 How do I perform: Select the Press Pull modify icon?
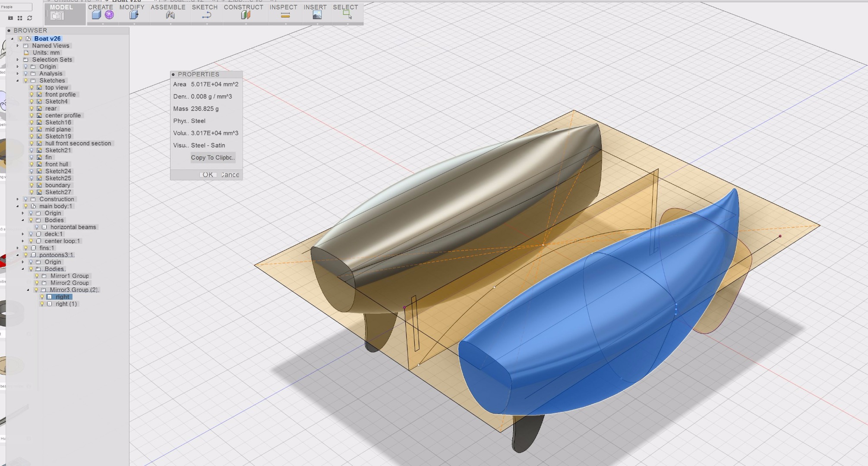tap(134, 15)
